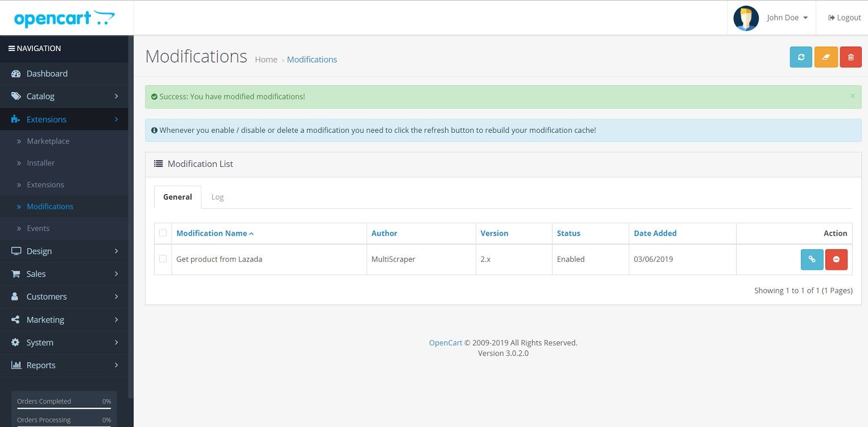Open Dashboard from the navigation sidebar
Image resolution: width=868 pixels, height=427 pixels.
47,74
